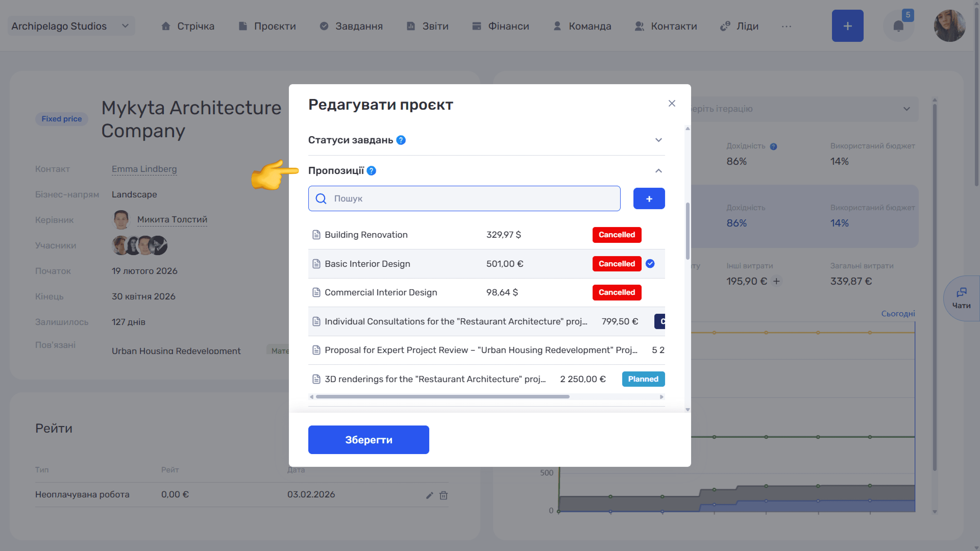
Task: Click the manager avatar of Микита Толстий
Action: tap(121, 219)
